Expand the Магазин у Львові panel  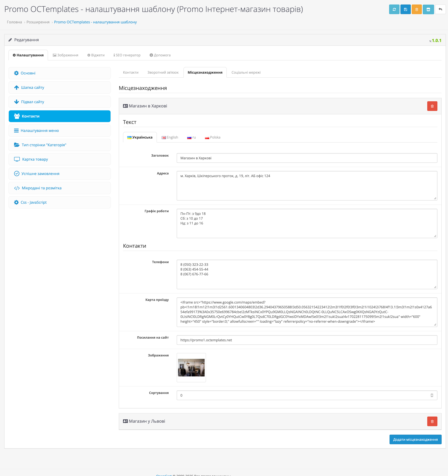[147, 421]
